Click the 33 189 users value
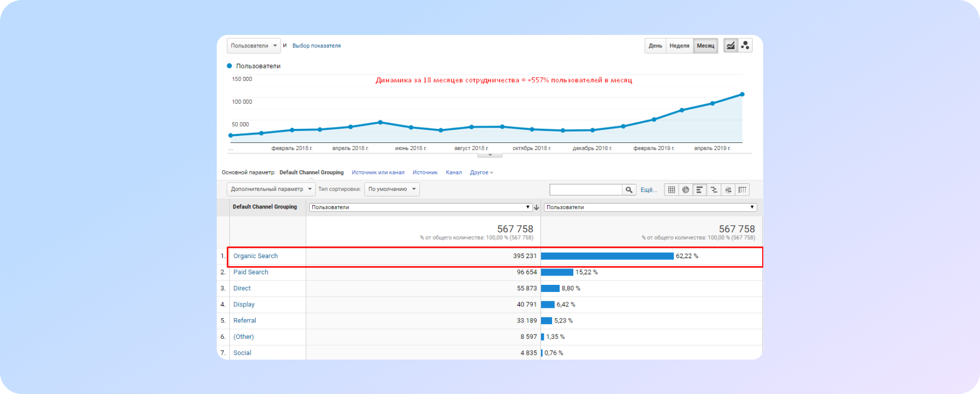 coord(527,321)
